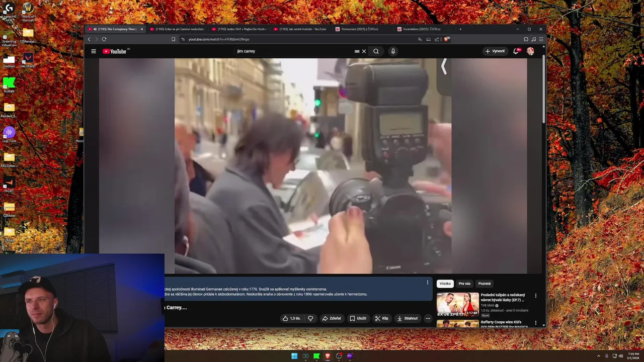Screen dimensions: 644x362
Task: Switch to the Jak umírá hvězda tab
Action: (301, 29)
